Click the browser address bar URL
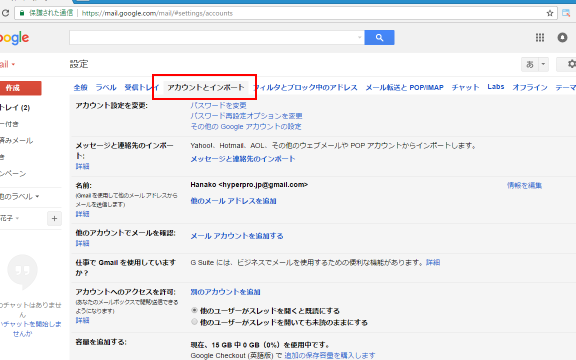Screen dimensions: 576x360 [x=157, y=13]
